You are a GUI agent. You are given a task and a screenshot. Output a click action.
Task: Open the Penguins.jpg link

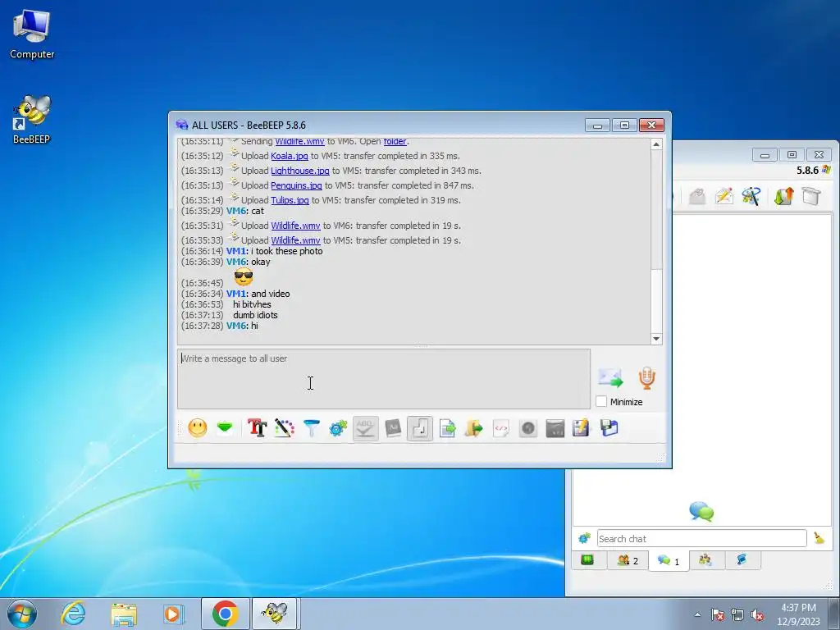[296, 185]
